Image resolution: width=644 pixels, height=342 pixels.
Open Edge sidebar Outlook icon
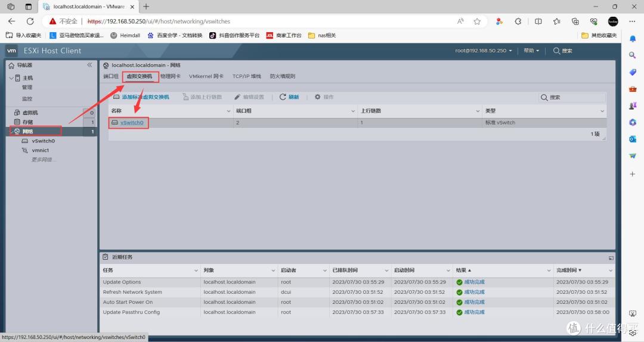tap(633, 139)
